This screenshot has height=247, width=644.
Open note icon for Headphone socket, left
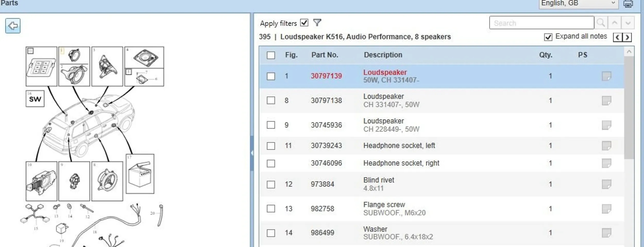606,146
